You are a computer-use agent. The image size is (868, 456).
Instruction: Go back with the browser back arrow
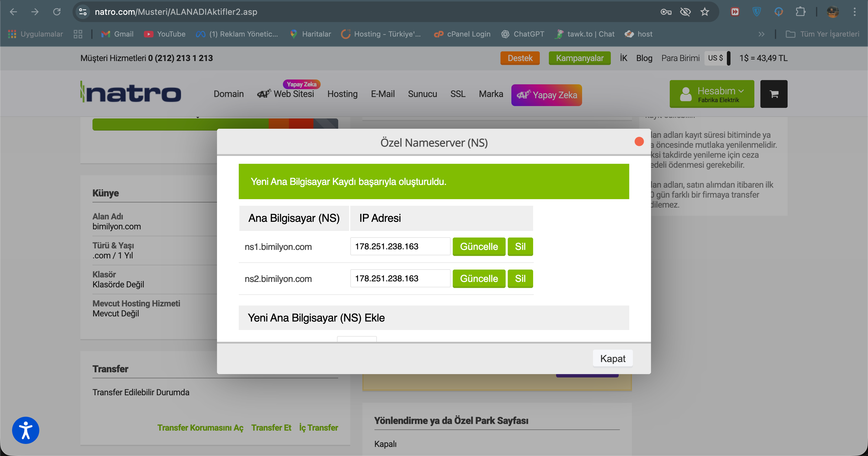pyautogui.click(x=14, y=12)
